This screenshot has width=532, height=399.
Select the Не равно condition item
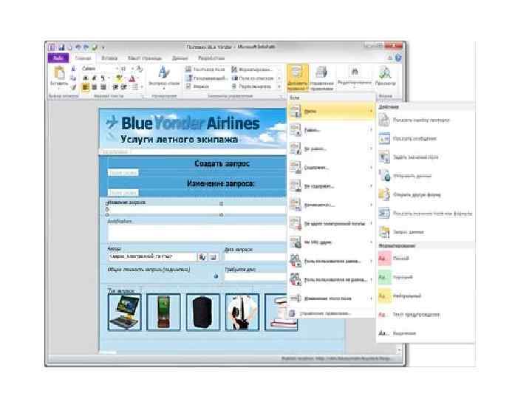pyautogui.click(x=331, y=149)
